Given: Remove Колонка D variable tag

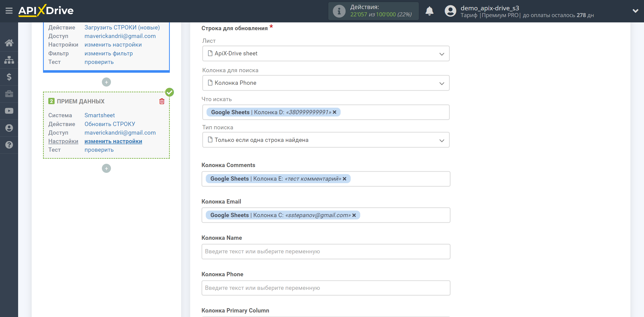Looking at the screenshot, I should click(335, 112).
